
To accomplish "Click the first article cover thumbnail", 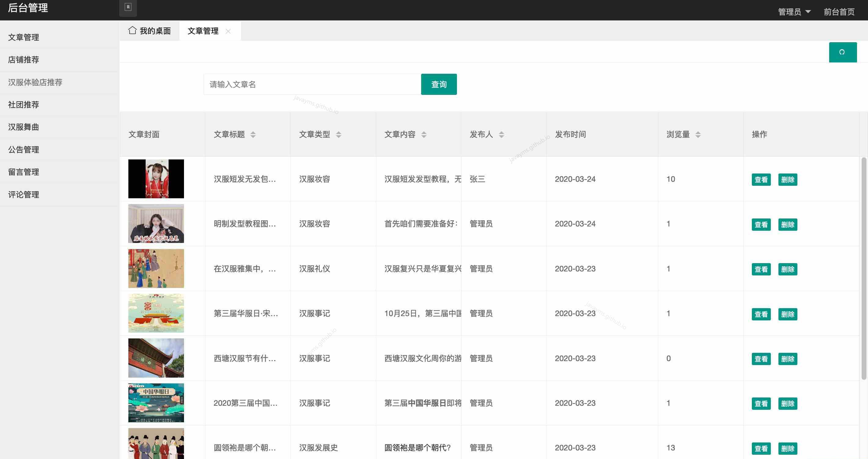I will click(156, 179).
